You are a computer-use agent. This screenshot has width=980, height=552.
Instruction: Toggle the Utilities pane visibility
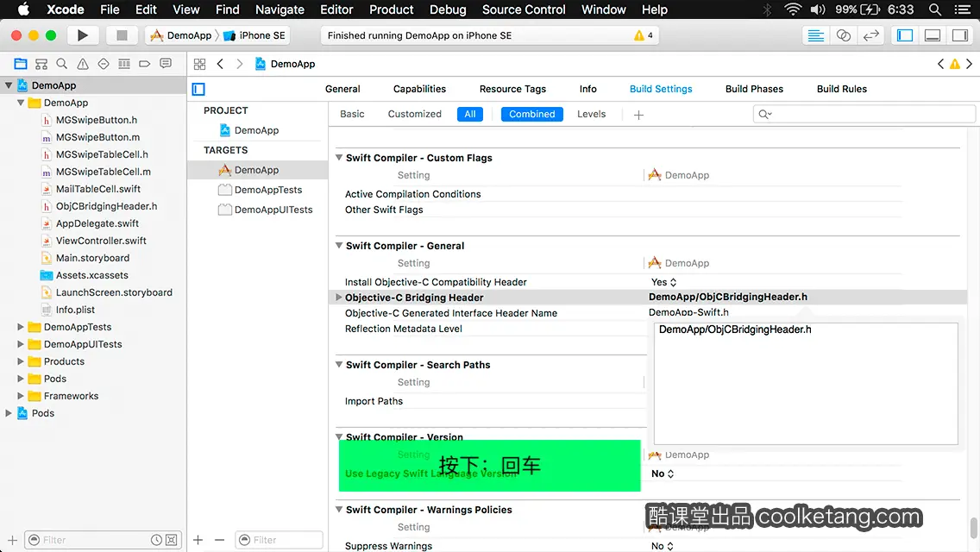coord(960,35)
